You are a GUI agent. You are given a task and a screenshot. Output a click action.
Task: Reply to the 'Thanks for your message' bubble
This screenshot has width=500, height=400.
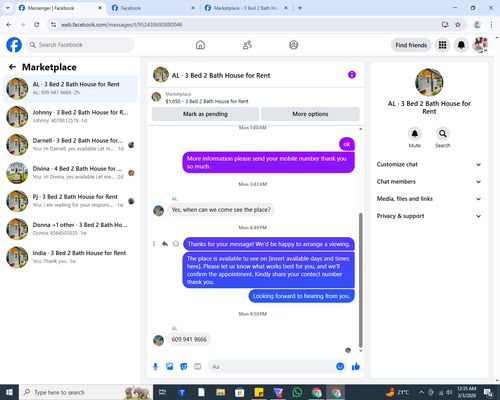(x=165, y=244)
